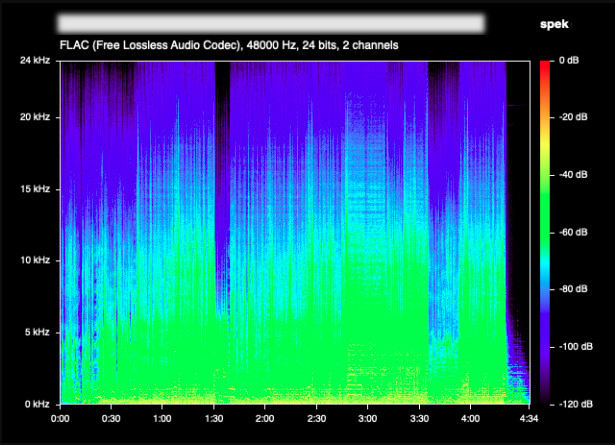The height and width of the screenshot is (445, 615).
Task: Select the FLAC codec info line
Action: pyautogui.click(x=229, y=45)
